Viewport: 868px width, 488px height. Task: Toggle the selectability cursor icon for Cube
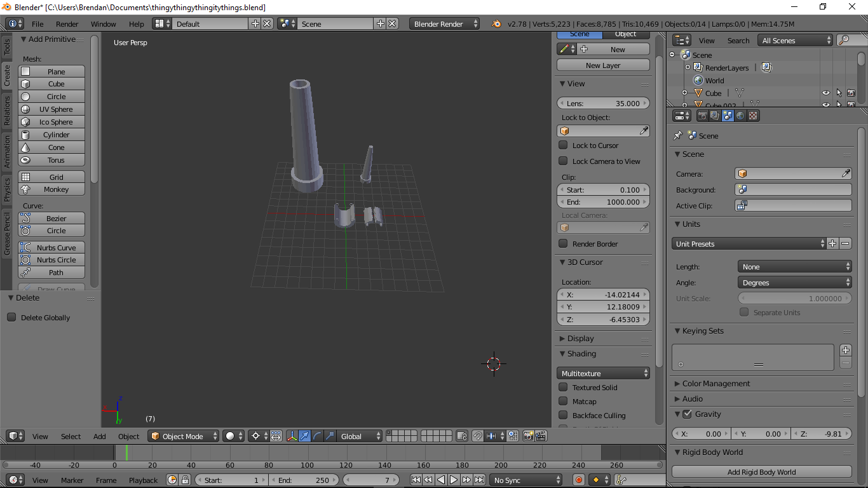pos(839,93)
